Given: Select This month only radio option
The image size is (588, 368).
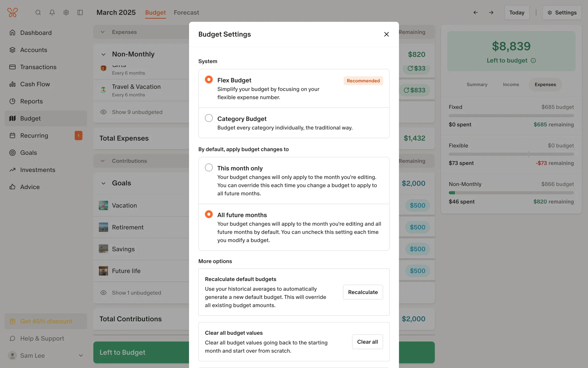Looking at the screenshot, I should (209, 167).
